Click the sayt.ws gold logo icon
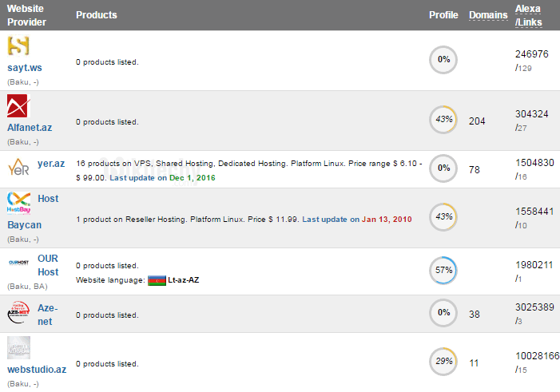 click(x=18, y=46)
